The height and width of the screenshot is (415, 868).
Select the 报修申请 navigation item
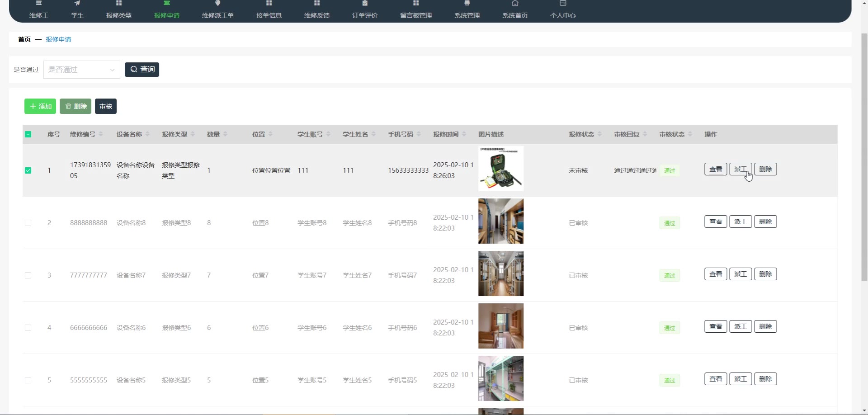(167, 10)
